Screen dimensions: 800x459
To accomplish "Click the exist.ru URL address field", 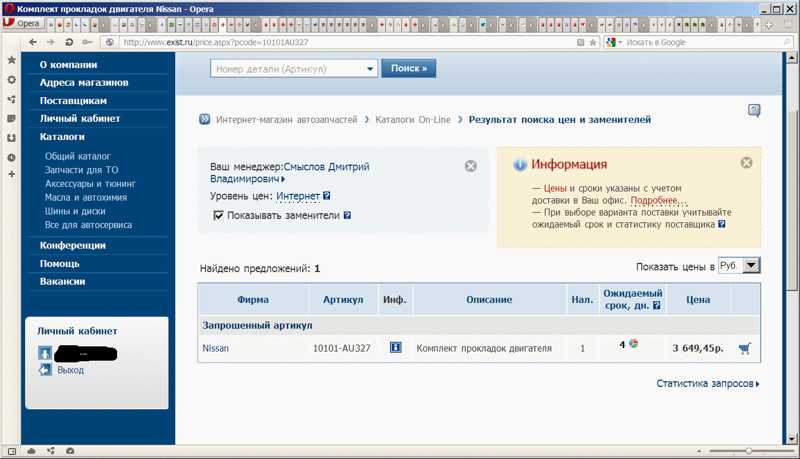I will tap(347, 42).
